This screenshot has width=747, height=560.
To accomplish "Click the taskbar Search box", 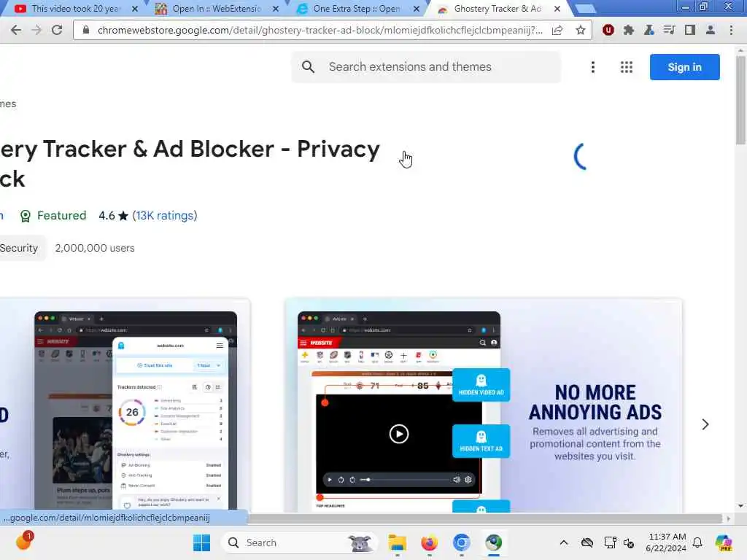I will [300, 542].
